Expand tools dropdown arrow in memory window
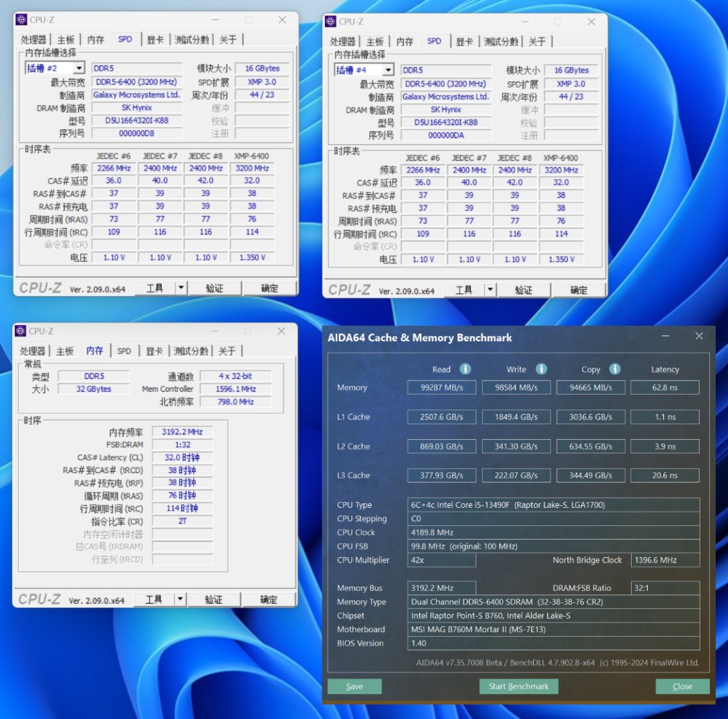 tap(180, 599)
